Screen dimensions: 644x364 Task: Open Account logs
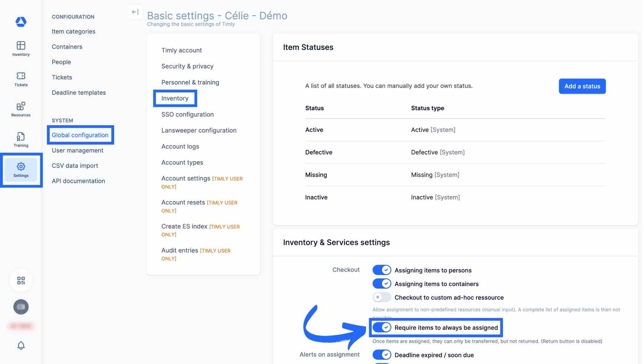point(180,146)
